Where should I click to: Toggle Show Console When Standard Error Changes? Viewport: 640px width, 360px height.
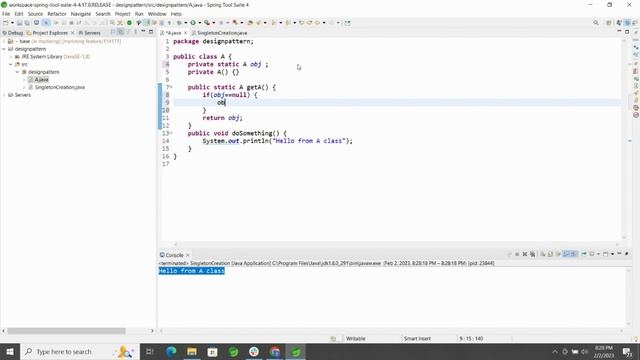574,254
